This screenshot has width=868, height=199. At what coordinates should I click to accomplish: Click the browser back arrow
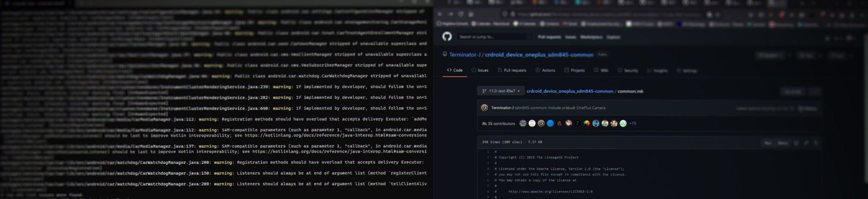(x=440, y=14)
